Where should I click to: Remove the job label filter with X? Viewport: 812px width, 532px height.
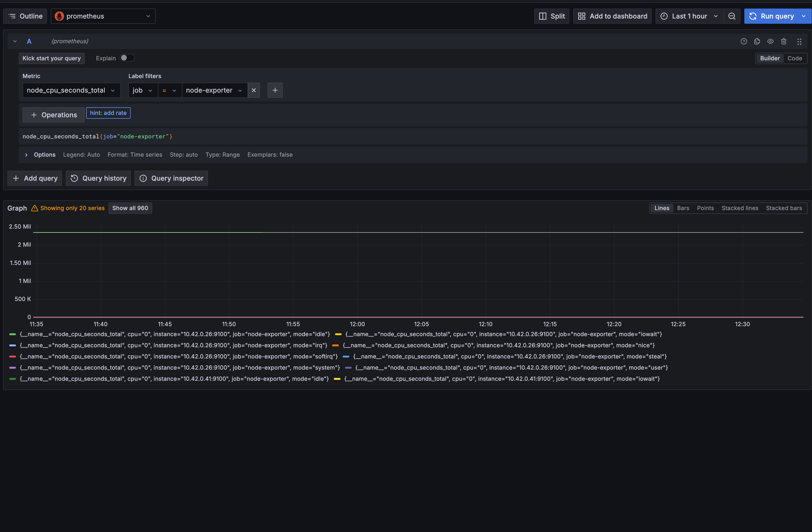tap(254, 90)
